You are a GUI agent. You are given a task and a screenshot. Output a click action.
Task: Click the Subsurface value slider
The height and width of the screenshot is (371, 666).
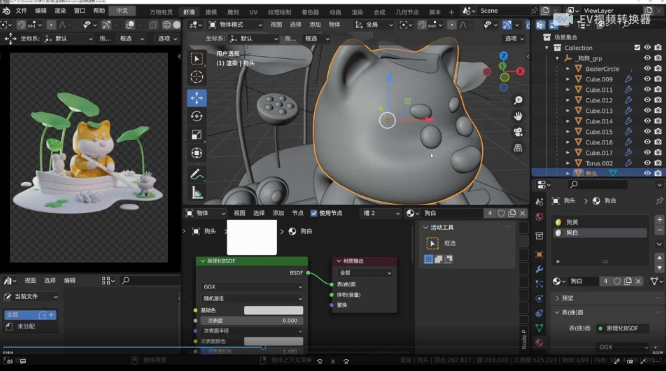point(252,320)
